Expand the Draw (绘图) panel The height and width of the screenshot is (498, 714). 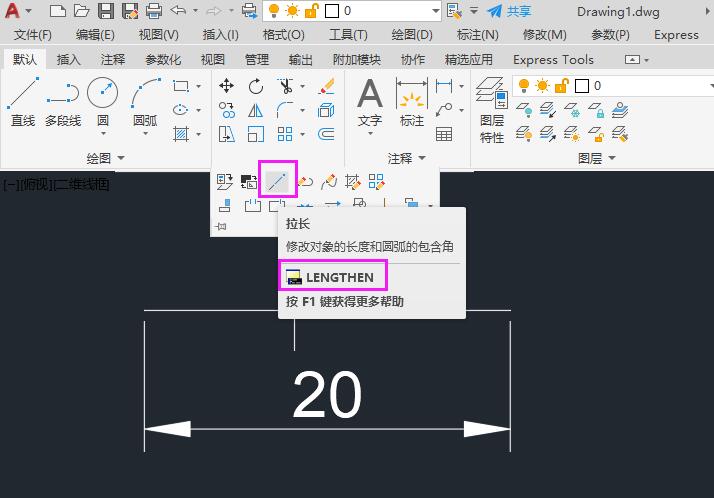click(105, 158)
